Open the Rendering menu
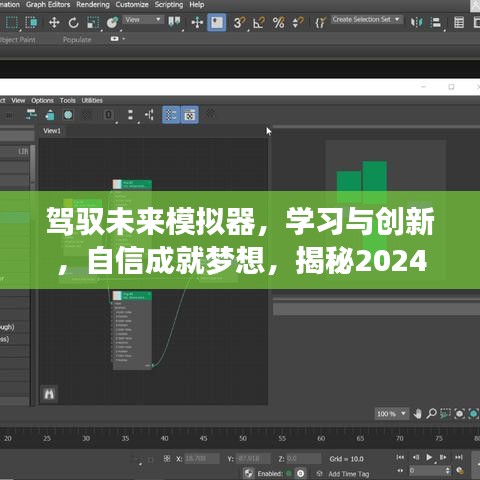480x480 pixels. coord(93,5)
